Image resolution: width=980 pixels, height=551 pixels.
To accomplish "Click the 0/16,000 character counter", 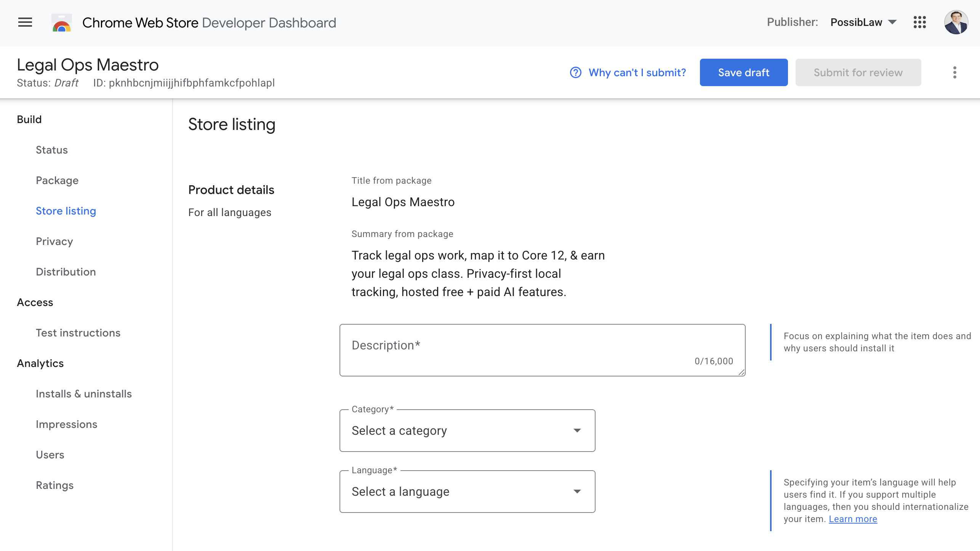I will 714,361.
